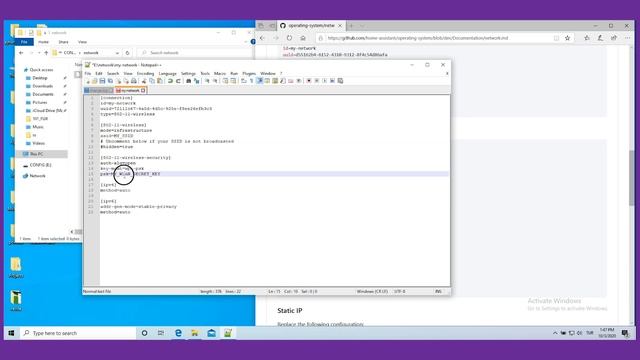Select Documents in Explorer sidebar
Screen dimensions: 640x360
(43, 94)
